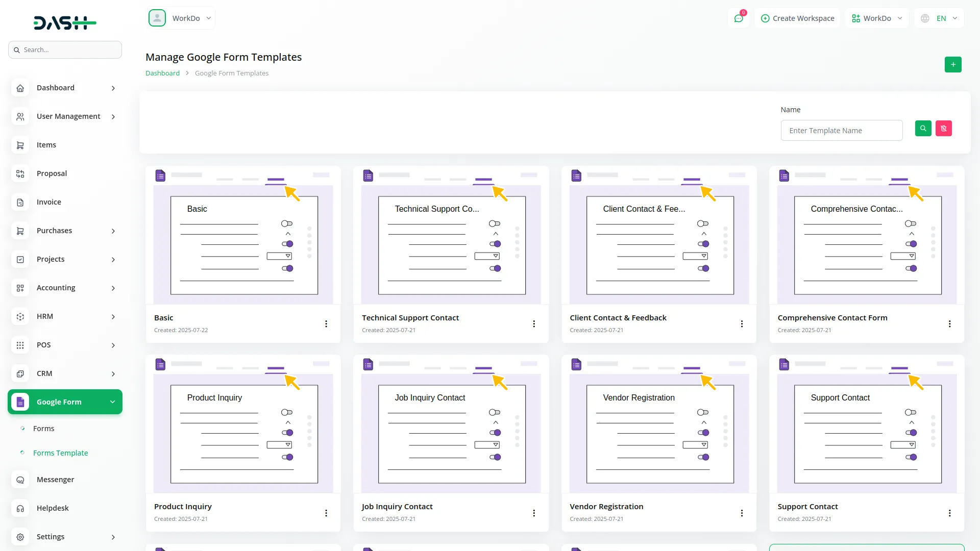Open the Helpdesk headset icon
The height and width of the screenshot is (551, 980).
click(x=20, y=508)
